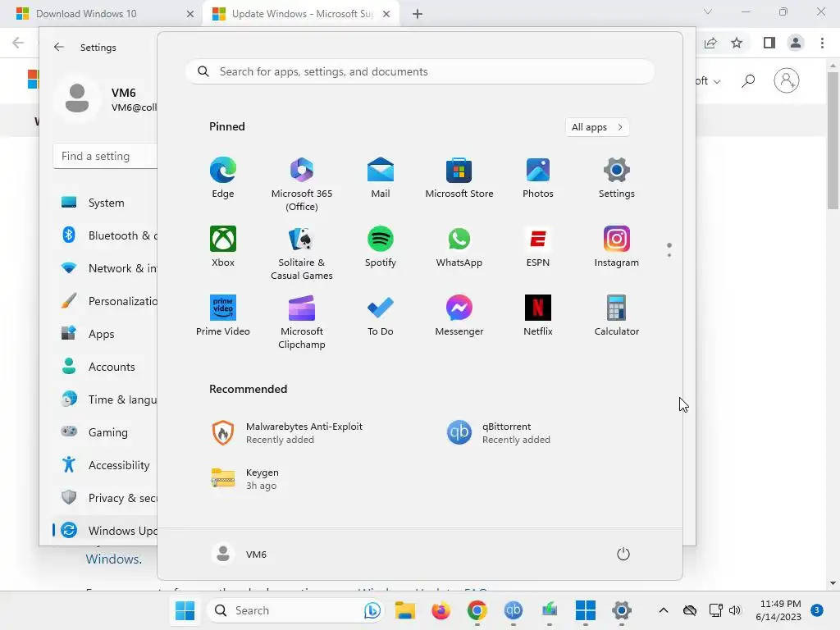Screen dimensions: 840x630
Task: Open a new browser tab
Action: [418, 14]
